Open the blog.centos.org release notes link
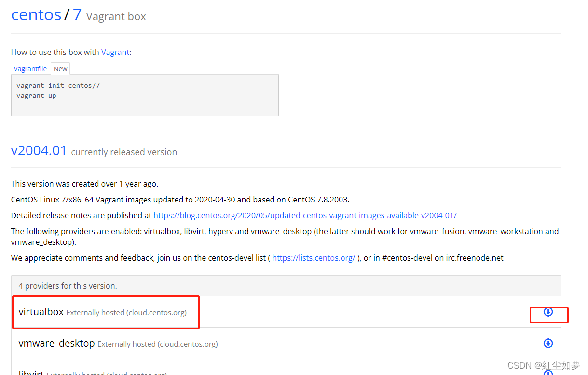This screenshot has width=588, height=375. (305, 215)
